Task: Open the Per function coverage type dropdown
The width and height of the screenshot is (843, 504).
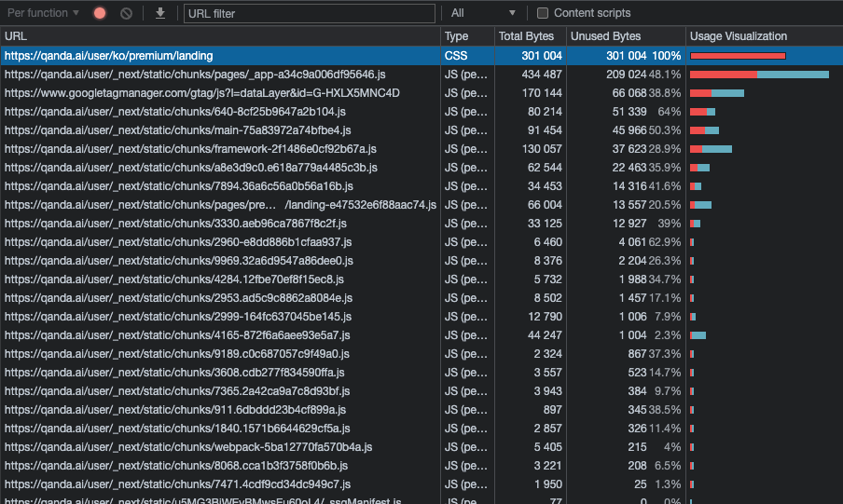Action: pos(43,13)
